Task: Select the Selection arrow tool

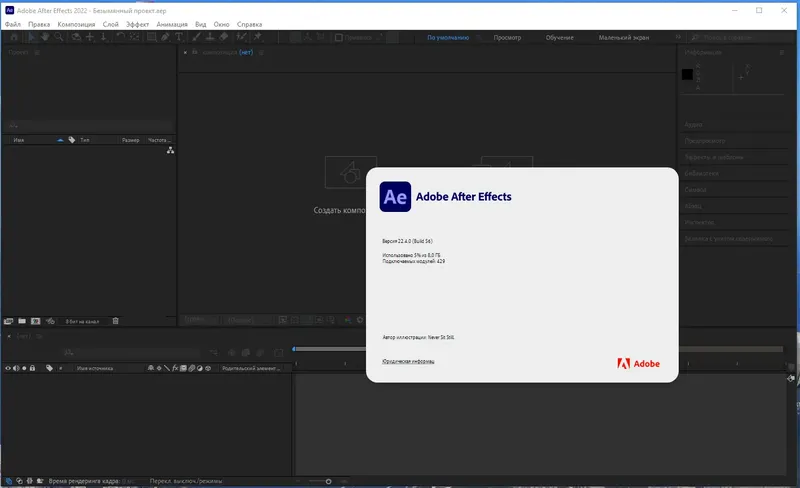Action: 31,37
